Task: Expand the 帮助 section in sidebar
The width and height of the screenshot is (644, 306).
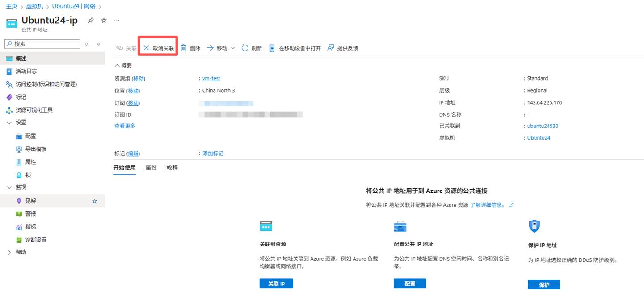Action: coord(9,252)
